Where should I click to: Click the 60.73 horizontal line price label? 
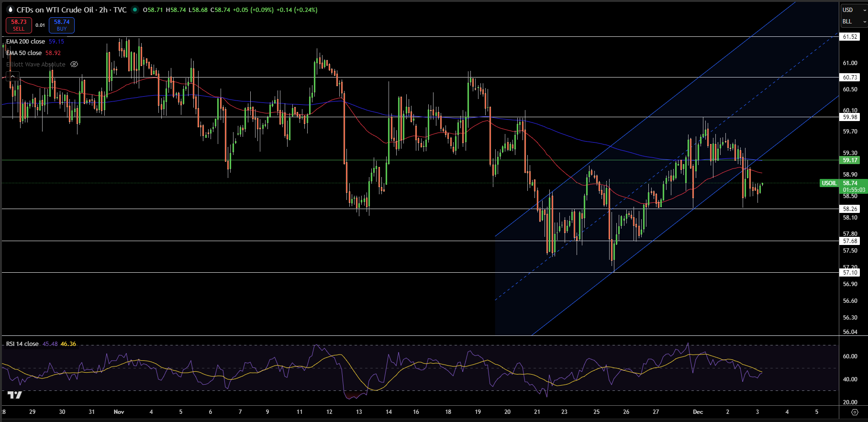(850, 77)
